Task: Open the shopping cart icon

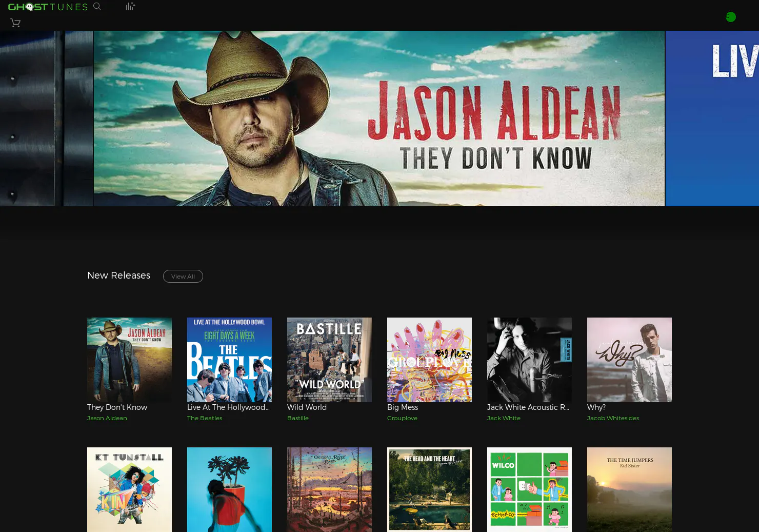Action: (x=15, y=23)
